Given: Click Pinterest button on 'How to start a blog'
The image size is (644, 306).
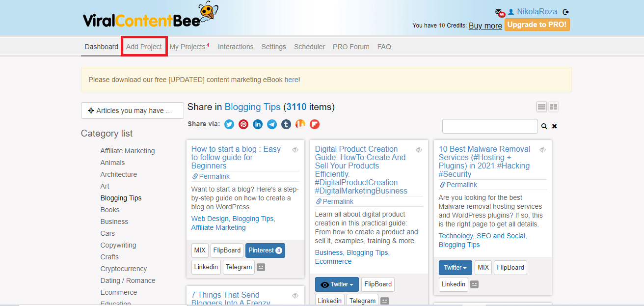Looking at the screenshot, I should coord(265,250).
